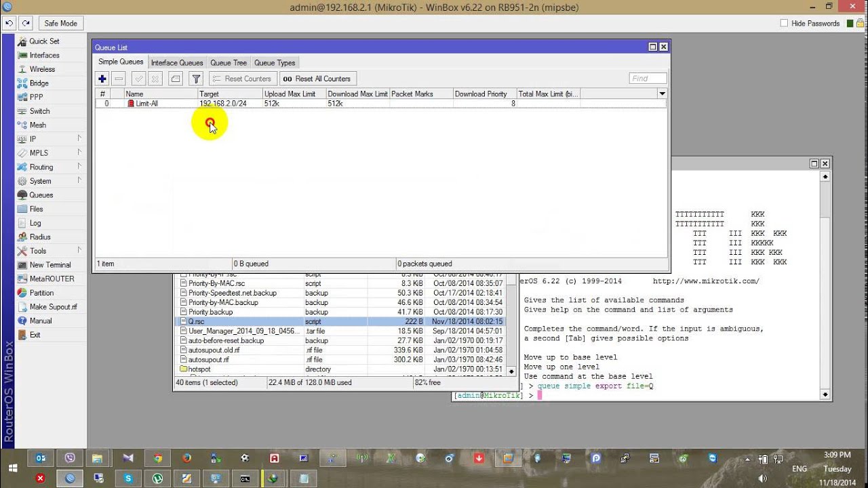The image size is (868, 488).
Task: Open Skype from the taskbar
Action: pos(128,478)
